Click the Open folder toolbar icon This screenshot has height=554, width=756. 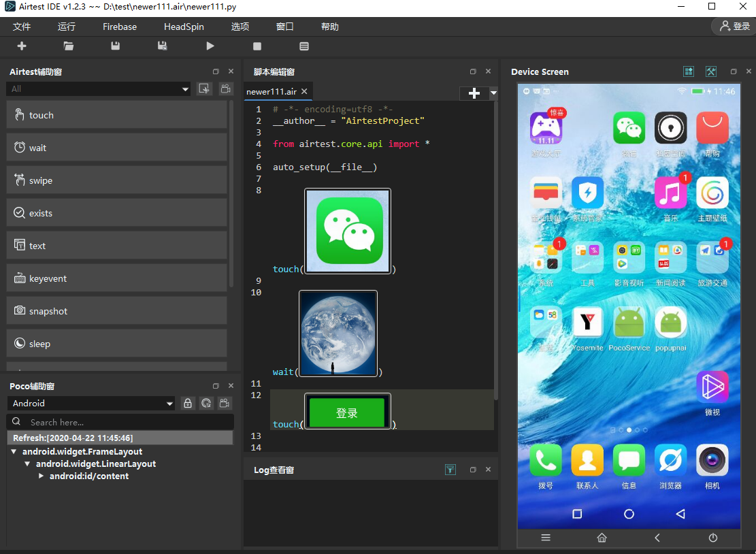[x=69, y=46]
